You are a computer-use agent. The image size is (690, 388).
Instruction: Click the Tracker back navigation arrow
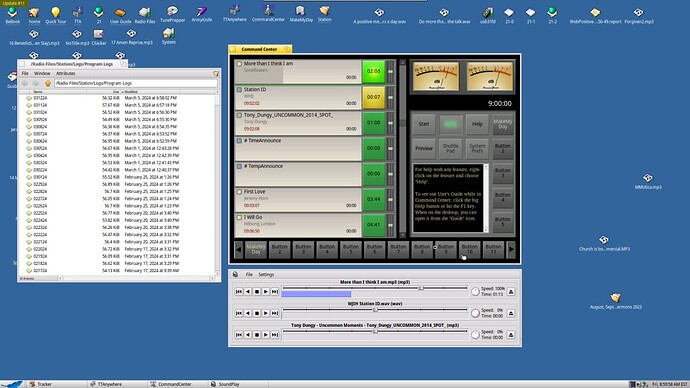25,83
